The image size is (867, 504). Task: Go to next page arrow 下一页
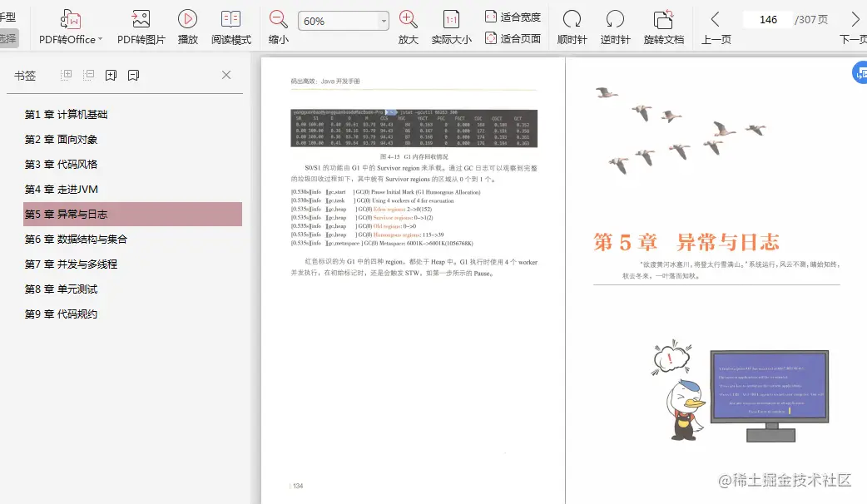tap(856, 20)
